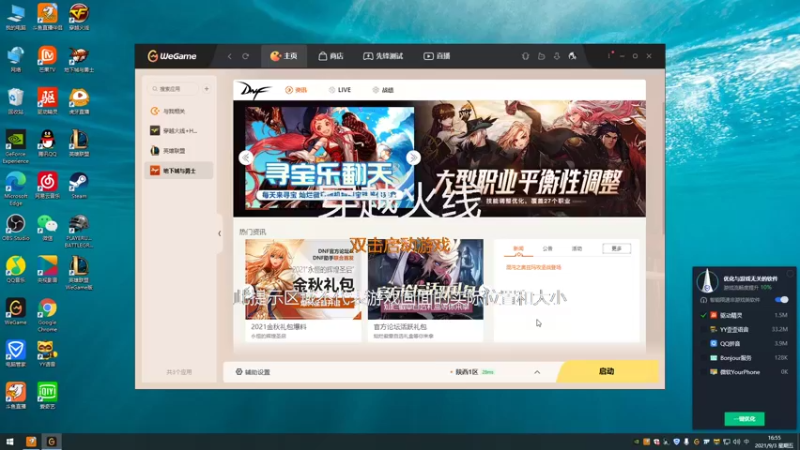Click the plus icon beside the app search
This screenshot has height=450, width=800.
pyautogui.click(x=207, y=89)
